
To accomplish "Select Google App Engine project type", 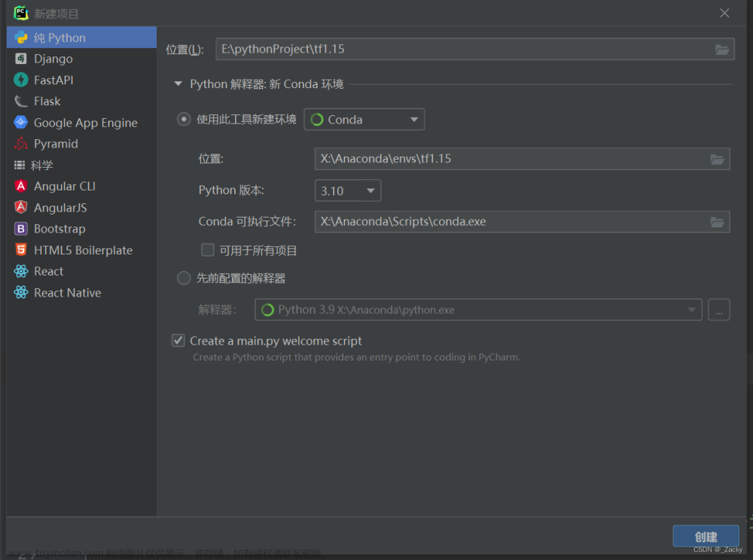I will [x=81, y=123].
